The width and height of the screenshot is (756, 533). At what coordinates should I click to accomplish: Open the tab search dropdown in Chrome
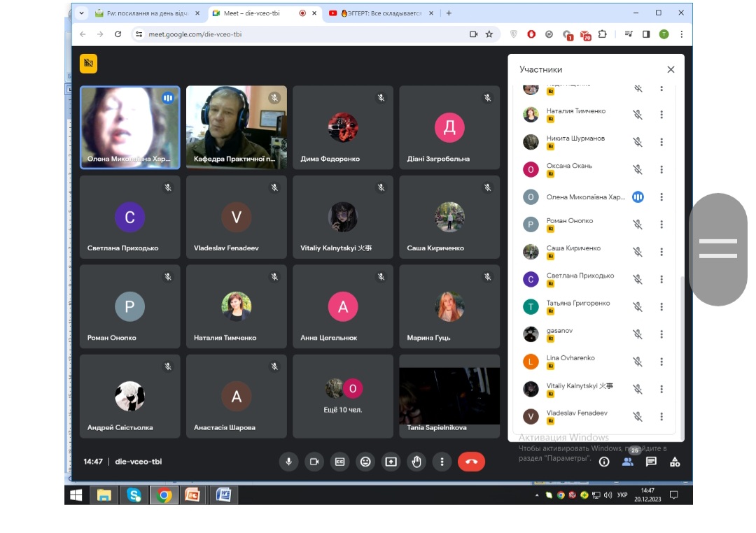point(81,13)
